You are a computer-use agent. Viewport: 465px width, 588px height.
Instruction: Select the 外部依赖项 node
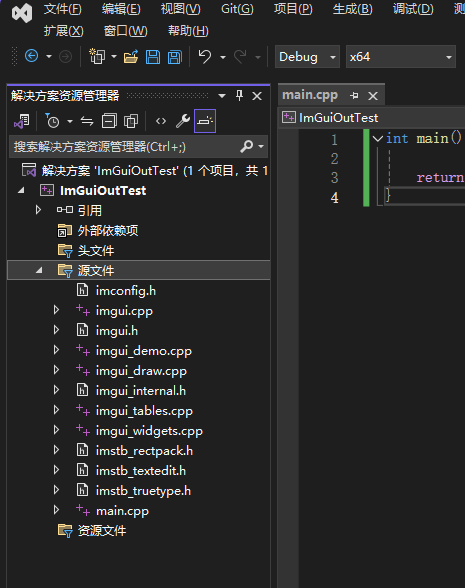tap(98, 231)
